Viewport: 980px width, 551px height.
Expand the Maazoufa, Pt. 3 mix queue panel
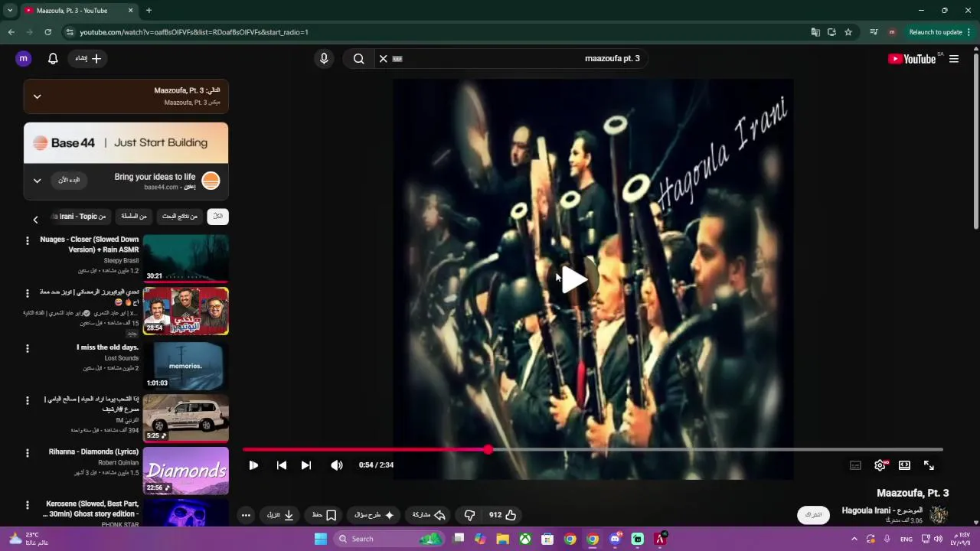(x=37, y=96)
